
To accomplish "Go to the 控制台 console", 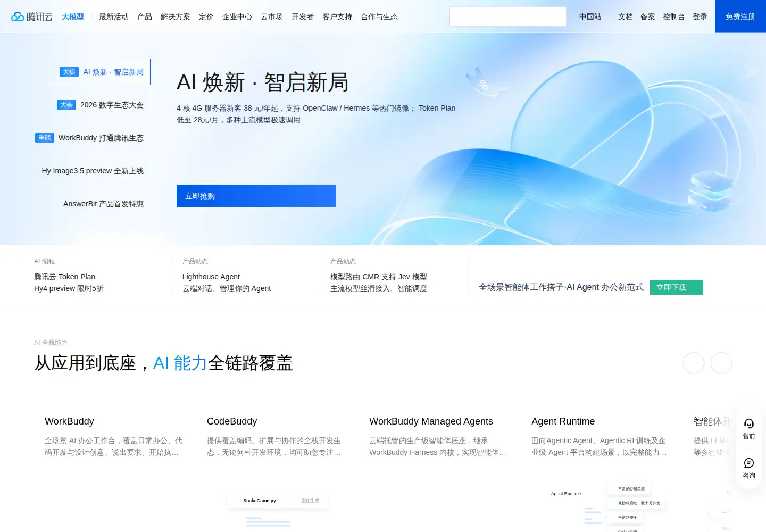I will coord(674,16).
